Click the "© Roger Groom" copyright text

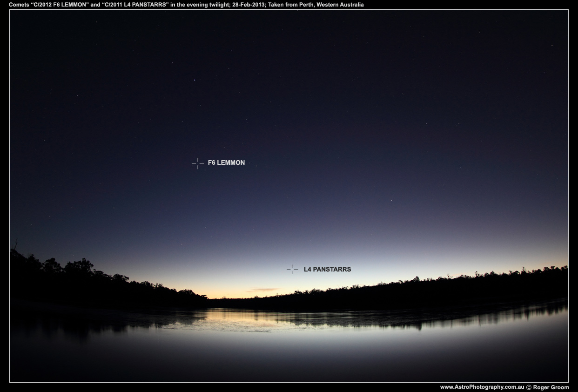pyautogui.click(x=547, y=387)
